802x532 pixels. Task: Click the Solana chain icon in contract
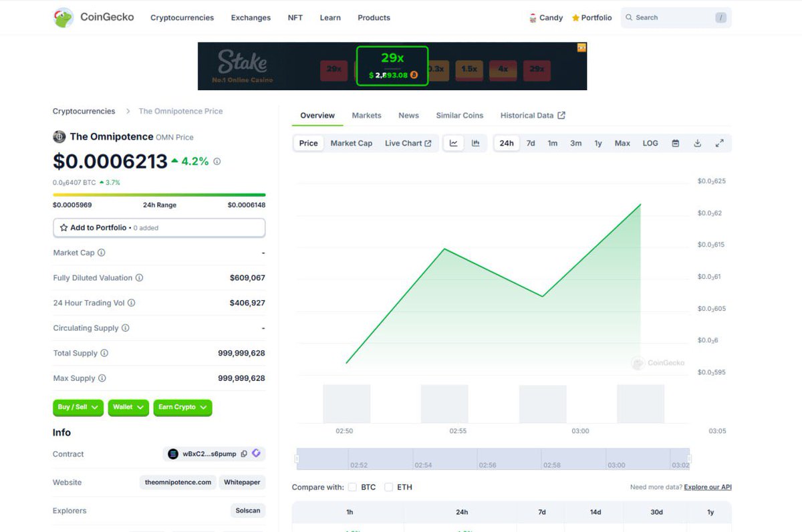(173, 454)
